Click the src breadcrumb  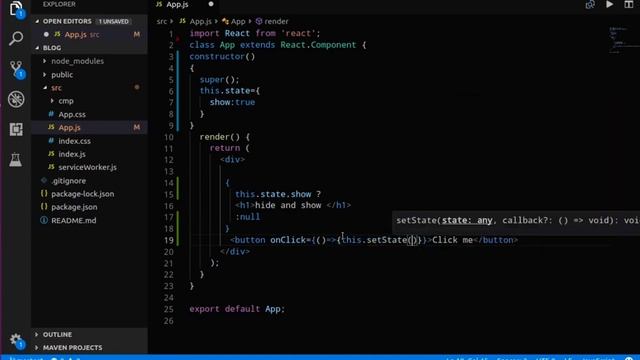162,21
